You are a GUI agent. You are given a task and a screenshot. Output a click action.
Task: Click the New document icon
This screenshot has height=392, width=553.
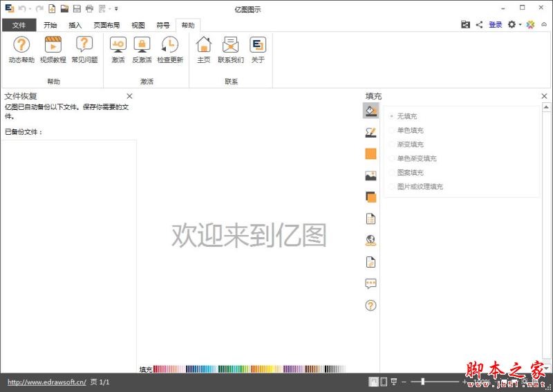[52, 8]
